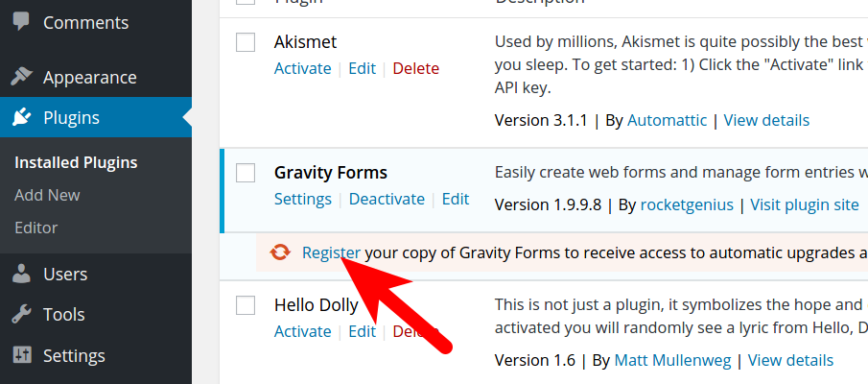Click the Users person icon
Viewport: 868px width, 384px height.
[x=22, y=275]
